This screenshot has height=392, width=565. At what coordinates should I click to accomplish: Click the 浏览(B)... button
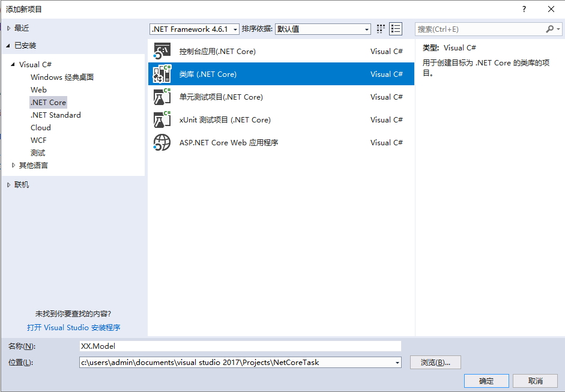435,363
